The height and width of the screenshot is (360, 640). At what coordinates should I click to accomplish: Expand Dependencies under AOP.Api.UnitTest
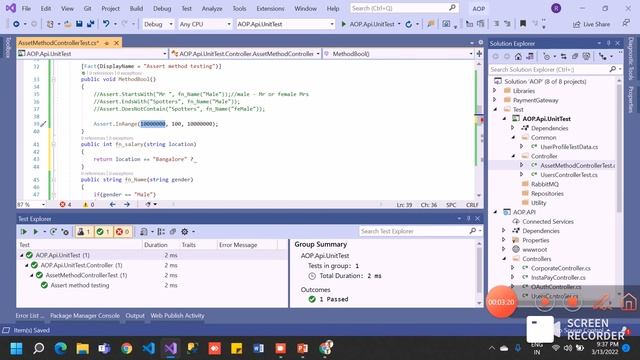513,128
